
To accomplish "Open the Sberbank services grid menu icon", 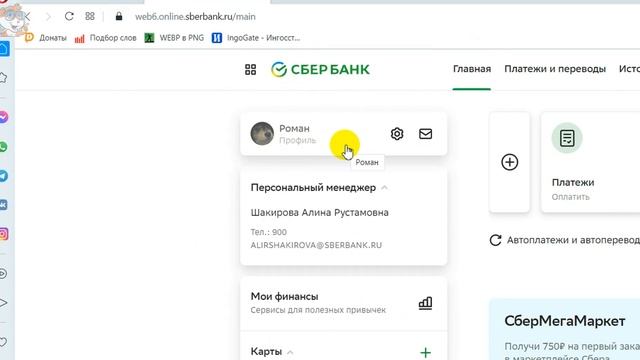I will 250,70.
